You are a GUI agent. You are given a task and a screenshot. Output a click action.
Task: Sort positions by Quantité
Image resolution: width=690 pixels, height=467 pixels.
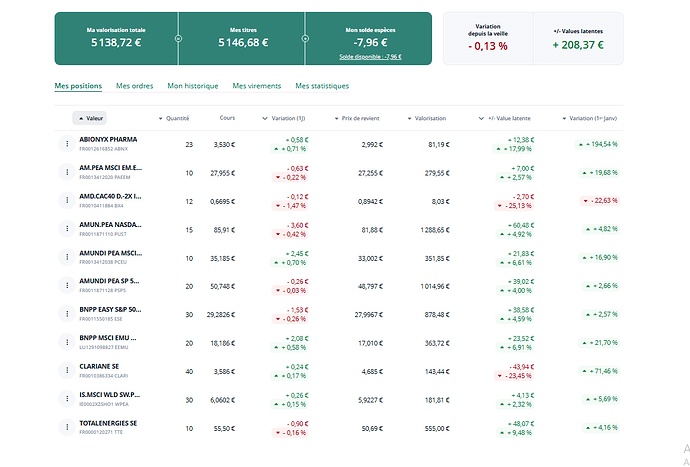tap(176, 118)
